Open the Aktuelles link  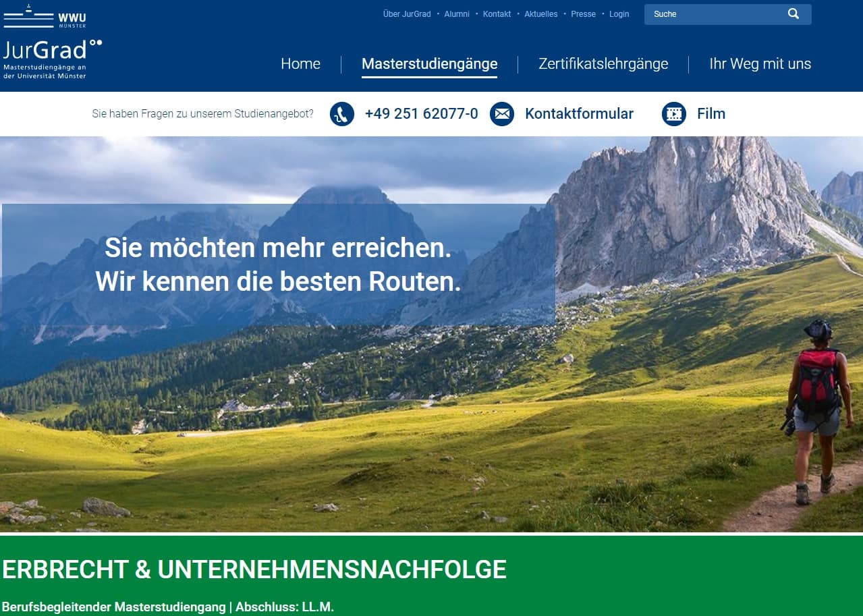tap(541, 14)
